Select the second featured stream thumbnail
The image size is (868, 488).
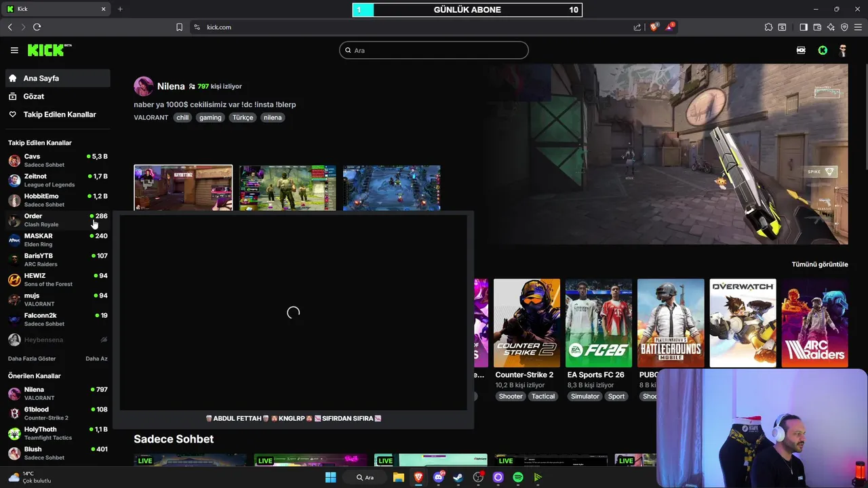pos(288,188)
